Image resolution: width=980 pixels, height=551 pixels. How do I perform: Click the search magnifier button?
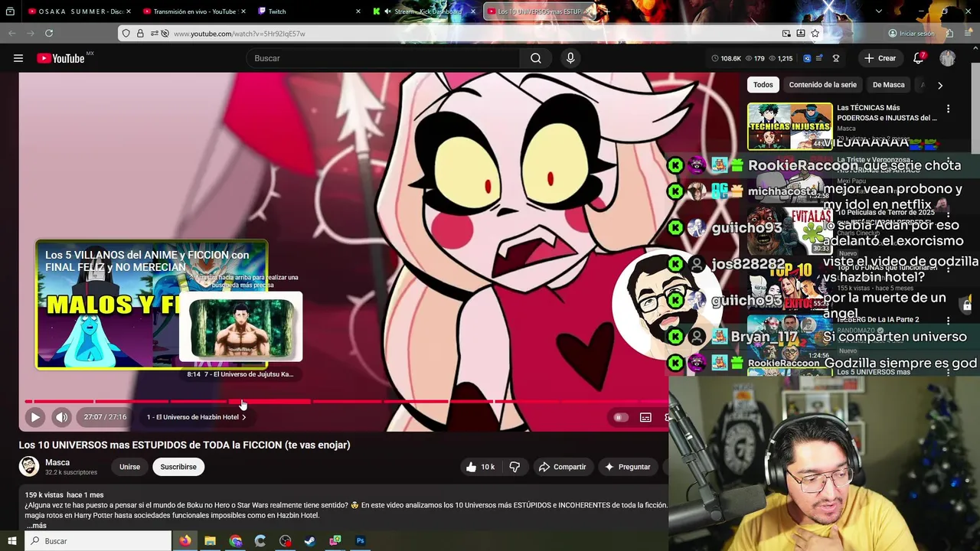(536, 58)
